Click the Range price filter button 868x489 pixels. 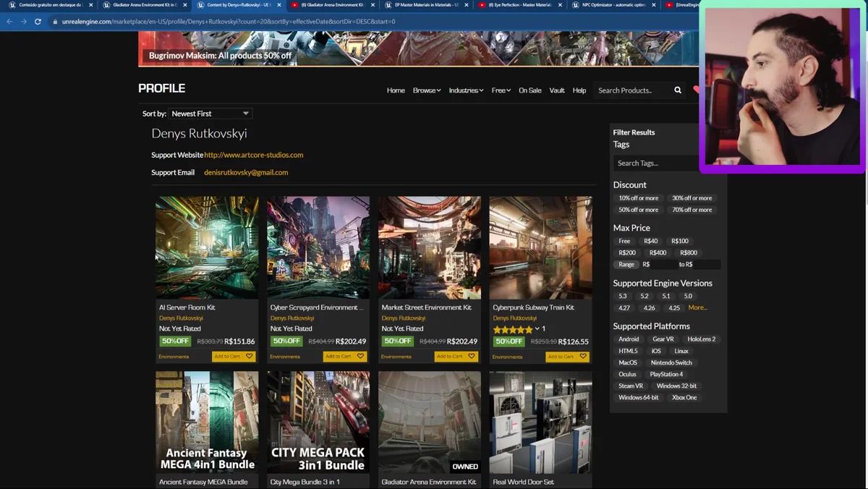click(626, 265)
